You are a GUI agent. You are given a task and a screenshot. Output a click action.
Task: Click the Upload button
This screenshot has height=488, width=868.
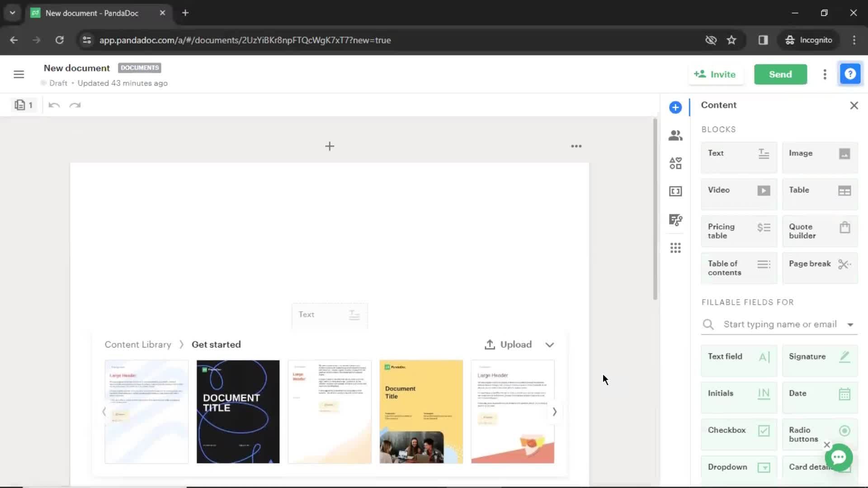tap(508, 344)
